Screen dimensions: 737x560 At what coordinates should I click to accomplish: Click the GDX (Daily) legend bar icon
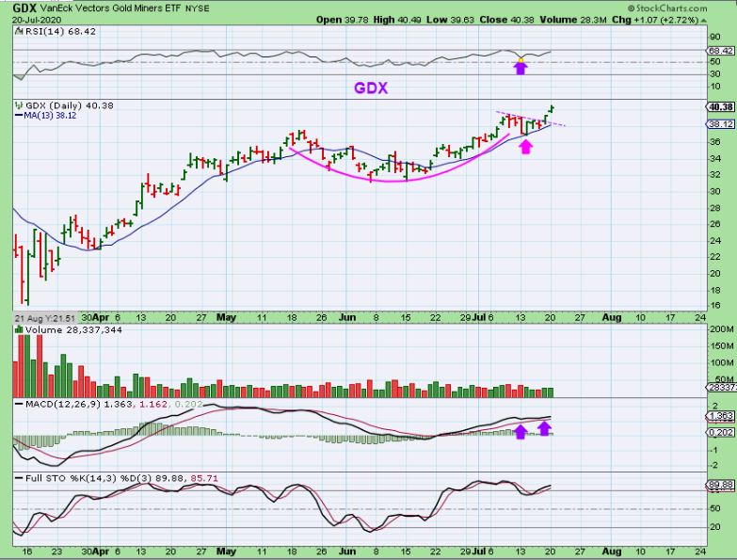point(19,105)
